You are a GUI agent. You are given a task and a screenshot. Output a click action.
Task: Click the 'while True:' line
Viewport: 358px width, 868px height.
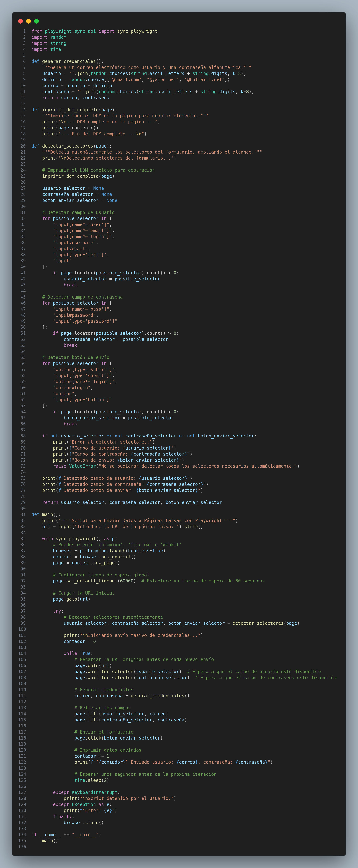tap(78, 654)
